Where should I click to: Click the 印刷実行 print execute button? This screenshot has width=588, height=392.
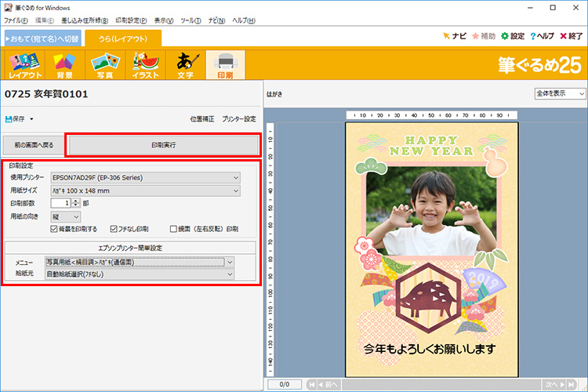[x=163, y=145]
